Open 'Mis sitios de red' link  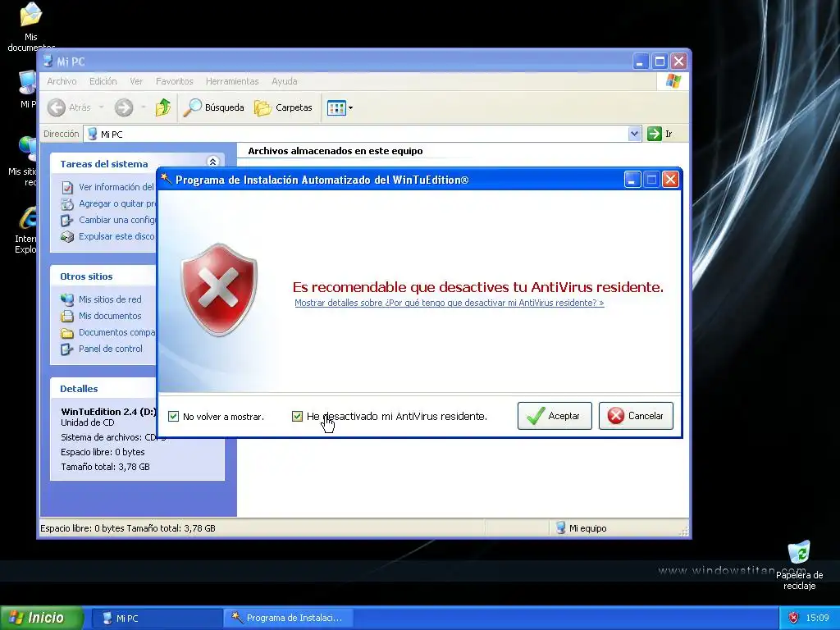click(x=110, y=299)
